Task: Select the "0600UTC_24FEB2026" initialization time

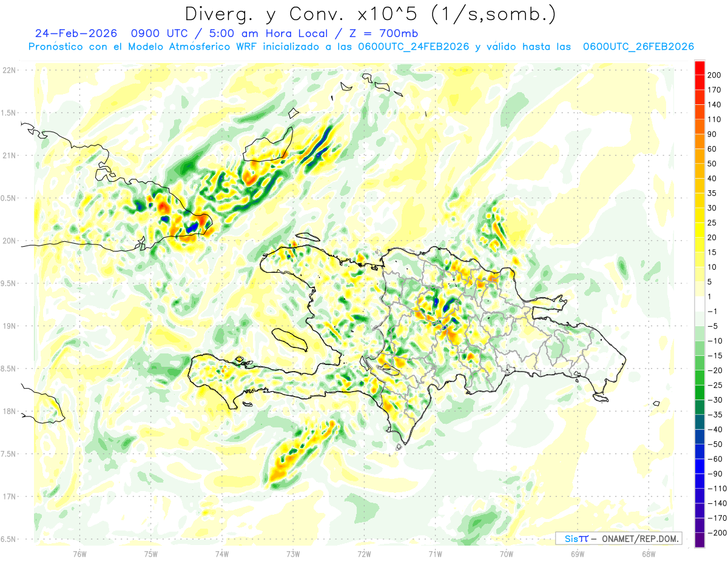Action: coord(413,47)
